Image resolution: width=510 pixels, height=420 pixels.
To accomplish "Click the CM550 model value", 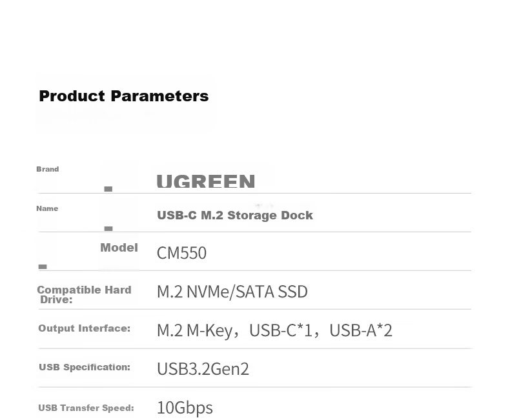I will [x=181, y=253].
